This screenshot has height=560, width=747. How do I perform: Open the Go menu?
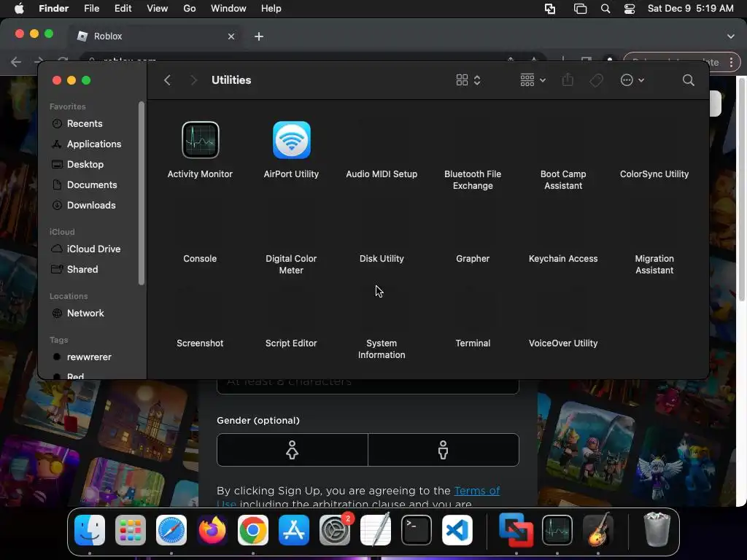click(190, 9)
